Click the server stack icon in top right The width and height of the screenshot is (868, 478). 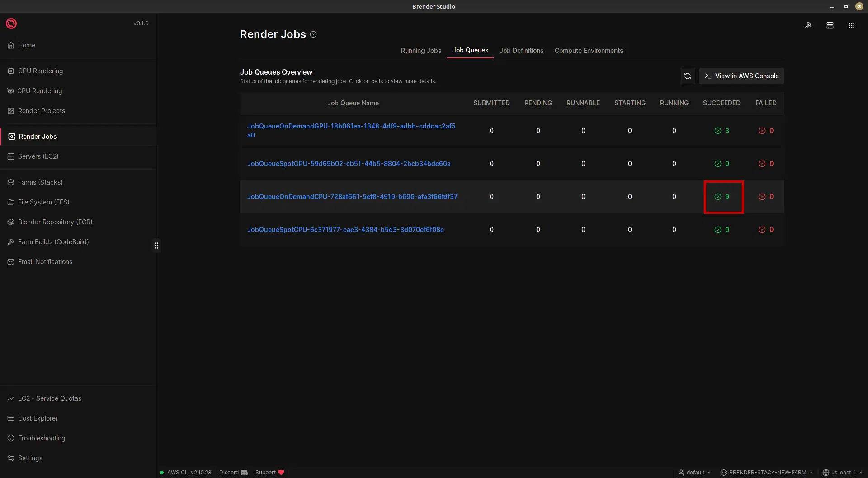[x=830, y=25]
